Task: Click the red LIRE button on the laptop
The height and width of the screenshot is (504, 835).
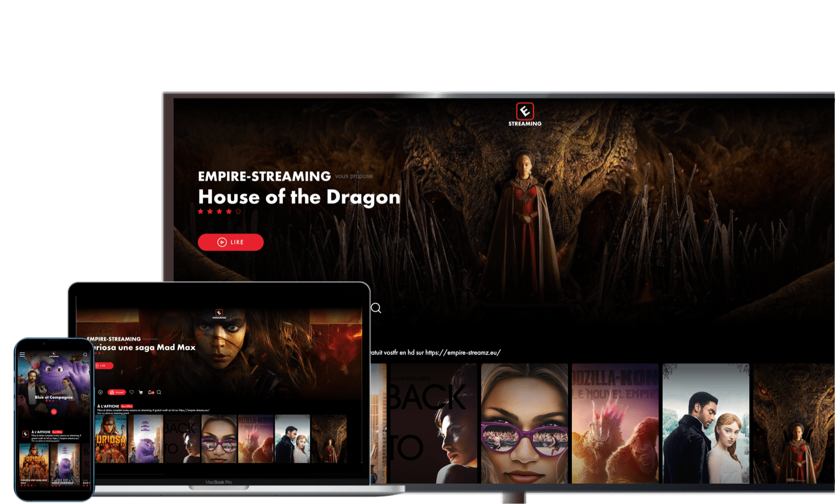Action: pyautogui.click(x=104, y=365)
